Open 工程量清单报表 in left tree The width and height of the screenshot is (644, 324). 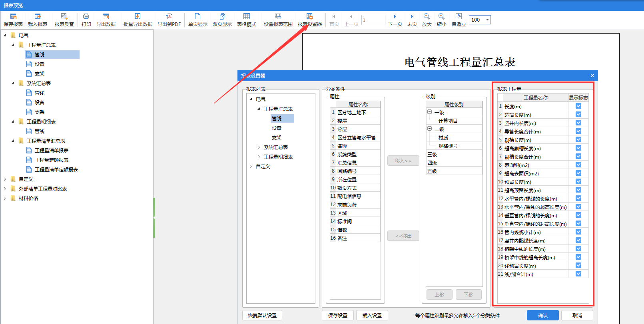tap(52, 151)
